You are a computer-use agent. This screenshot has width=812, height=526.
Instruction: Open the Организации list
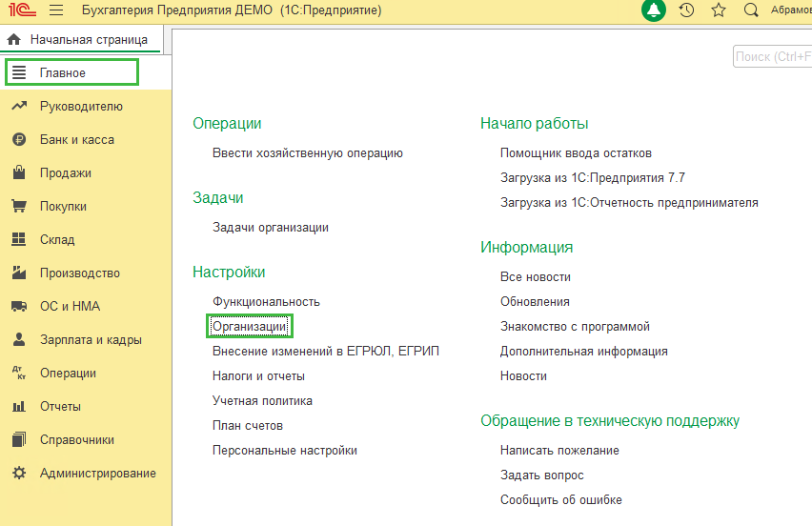[250, 326]
